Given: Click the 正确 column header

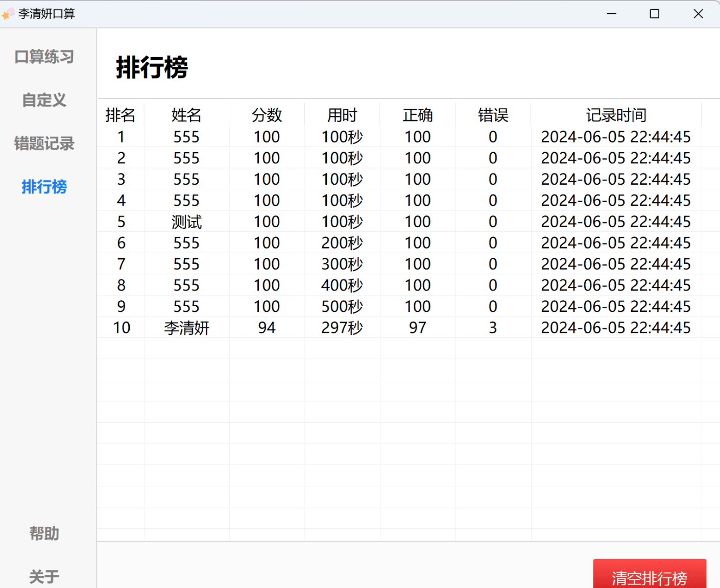Looking at the screenshot, I should [x=418, y=115].
